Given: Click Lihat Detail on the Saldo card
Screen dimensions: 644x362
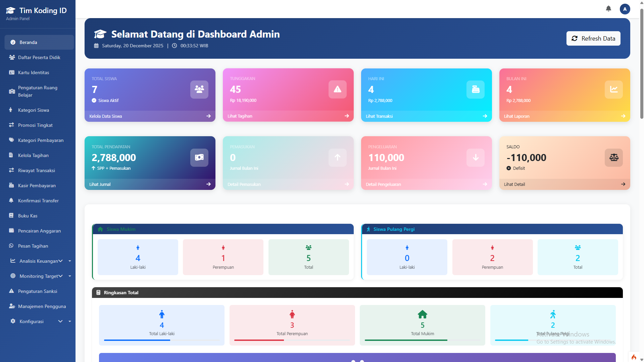Looking at the screenshot, I should coord(514,184).
